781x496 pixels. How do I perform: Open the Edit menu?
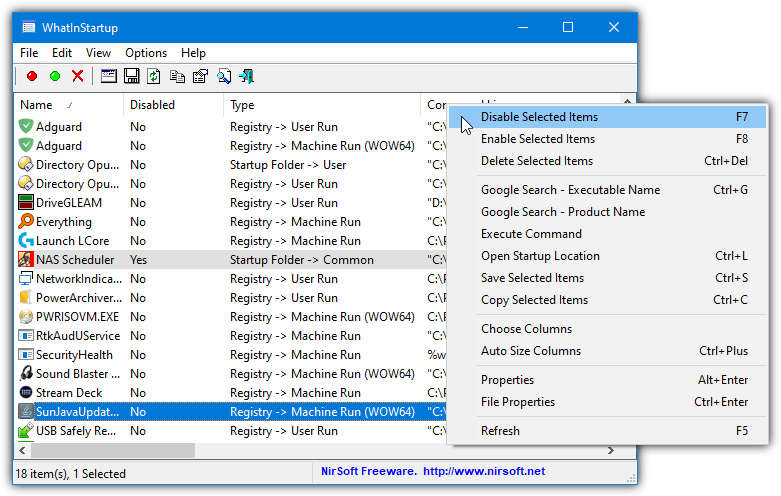(x=62, y=53)
